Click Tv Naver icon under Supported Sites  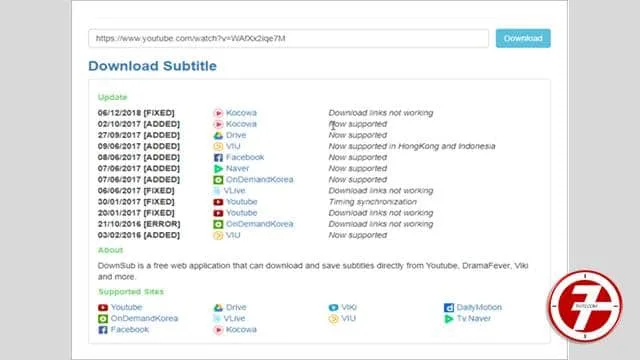(449, 319)
